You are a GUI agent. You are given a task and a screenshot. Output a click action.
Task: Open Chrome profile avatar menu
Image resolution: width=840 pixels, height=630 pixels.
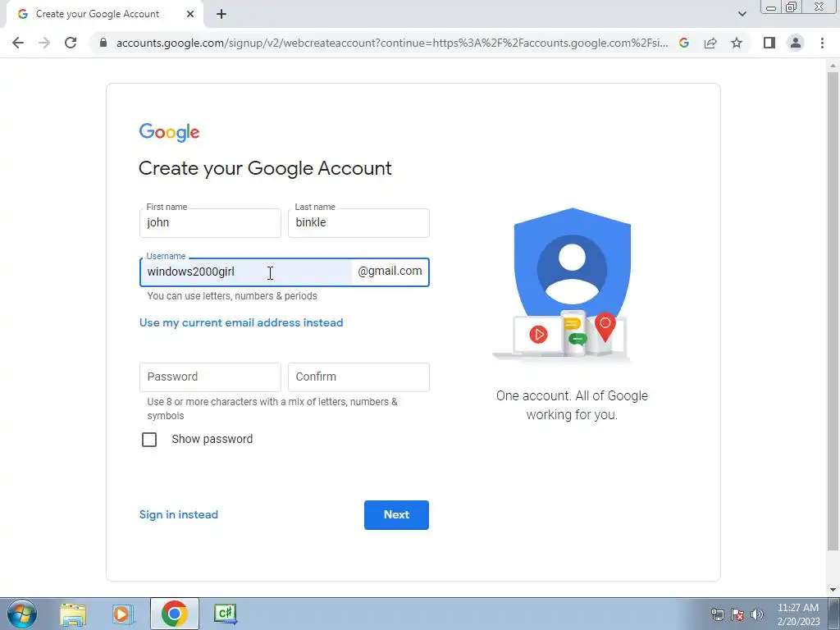point(796,43)
